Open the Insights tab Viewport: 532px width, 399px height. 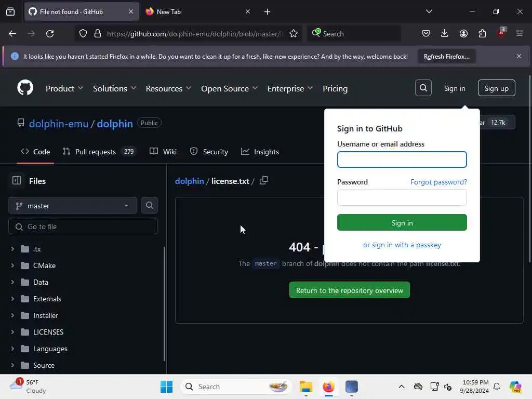pos(260,152)
